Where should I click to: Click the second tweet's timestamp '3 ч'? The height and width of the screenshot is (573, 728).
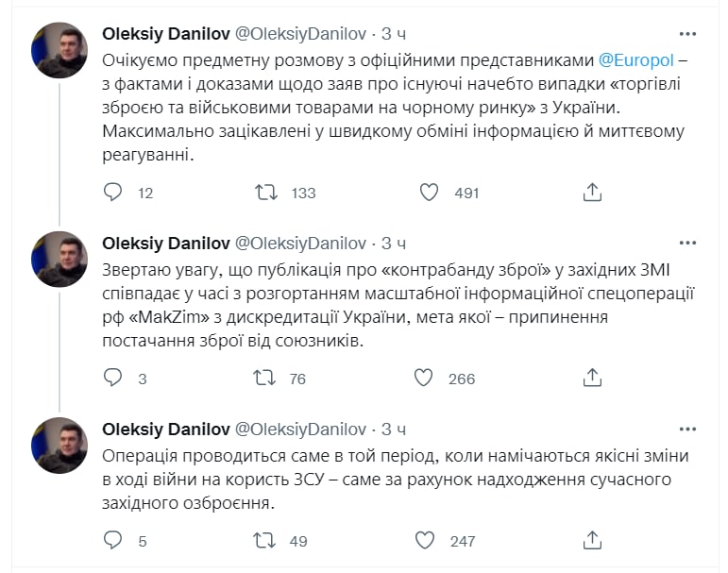[394, 243]
